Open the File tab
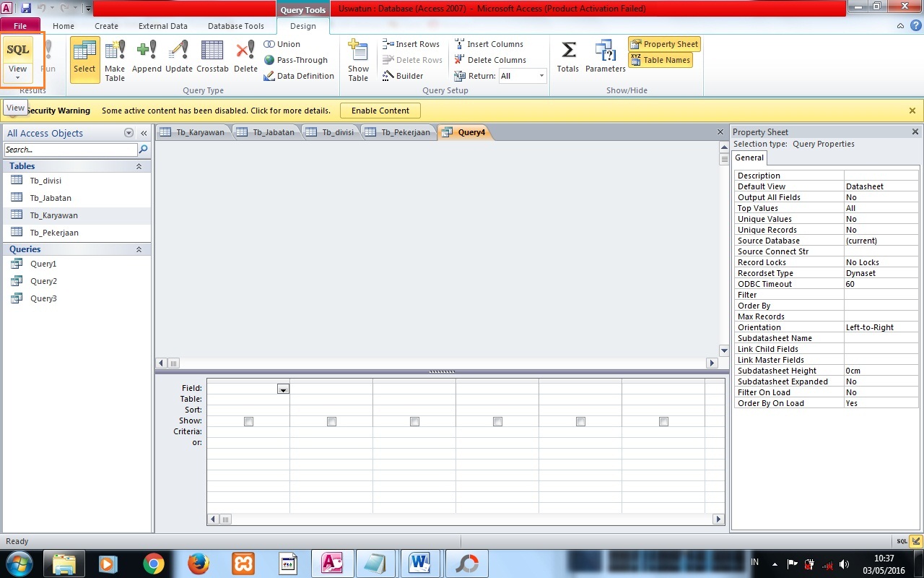Screen dimensions: 924x578 pos(20,26)
